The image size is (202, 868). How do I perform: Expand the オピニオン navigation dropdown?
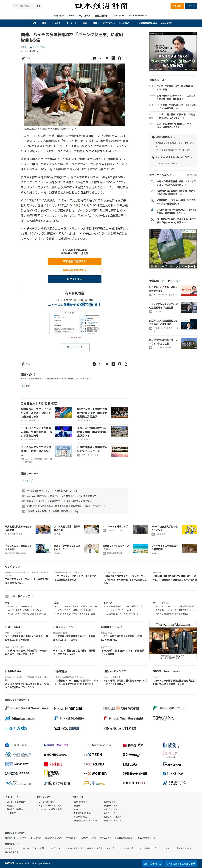coord(109,23)
